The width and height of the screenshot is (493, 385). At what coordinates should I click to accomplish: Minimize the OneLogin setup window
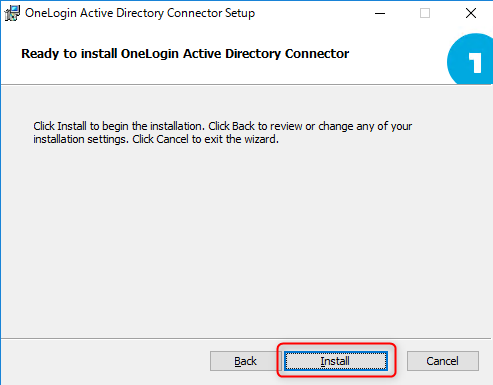tap(380, 13)
